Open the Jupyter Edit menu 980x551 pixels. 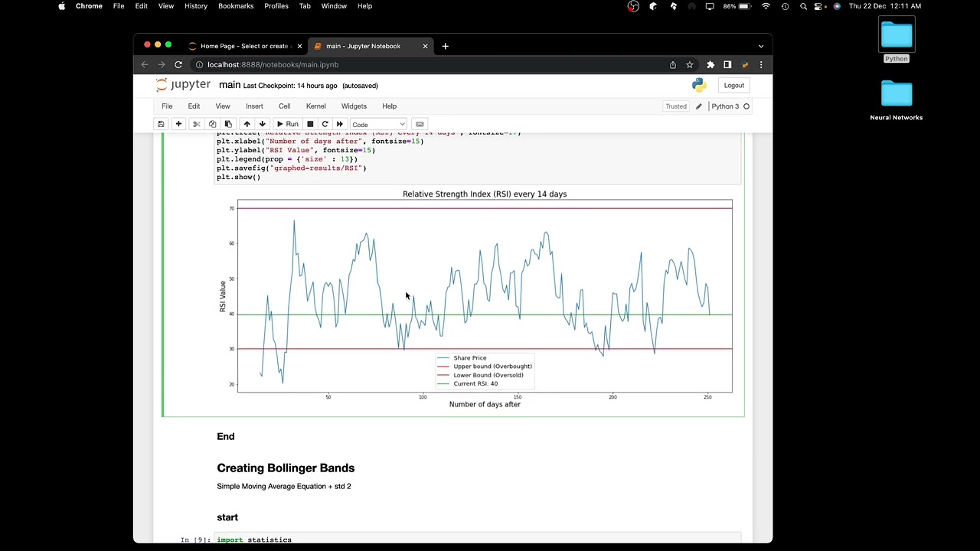click(x=194, y=106)
